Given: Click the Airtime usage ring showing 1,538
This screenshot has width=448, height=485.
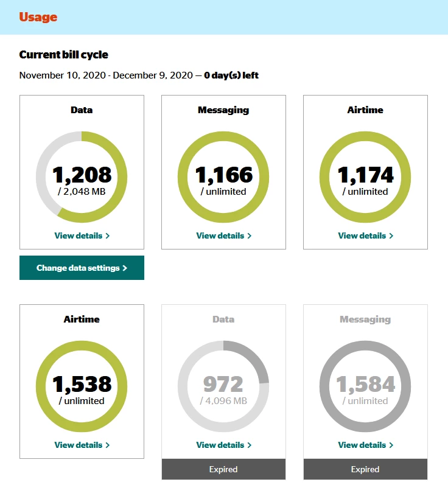Looking at the screenshot, I should pos(82,386).
